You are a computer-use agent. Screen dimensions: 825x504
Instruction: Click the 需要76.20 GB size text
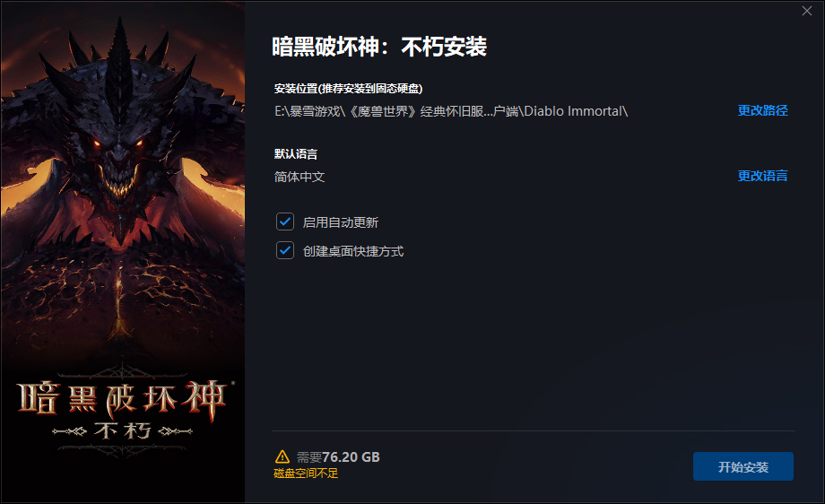click(338, 457)
